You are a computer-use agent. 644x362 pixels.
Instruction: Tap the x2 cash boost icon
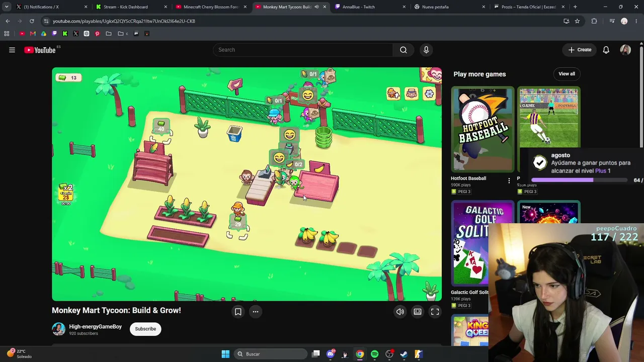click(x=66, y=194)
